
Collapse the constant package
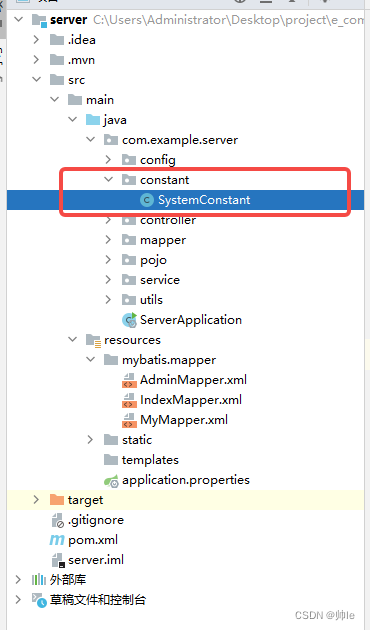(x=108, y=180)
